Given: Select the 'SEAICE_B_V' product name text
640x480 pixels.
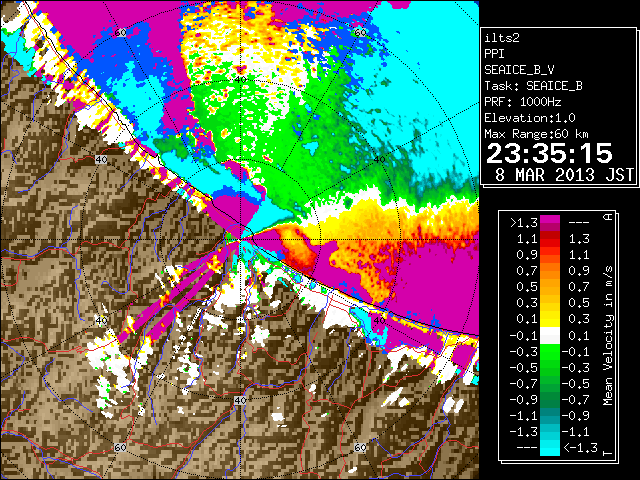Looking at the screenshot, I should coord(519,70).
